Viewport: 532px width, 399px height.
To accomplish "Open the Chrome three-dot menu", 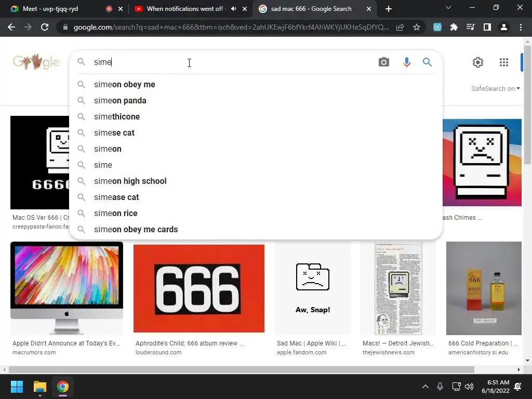I will (521, 27).
